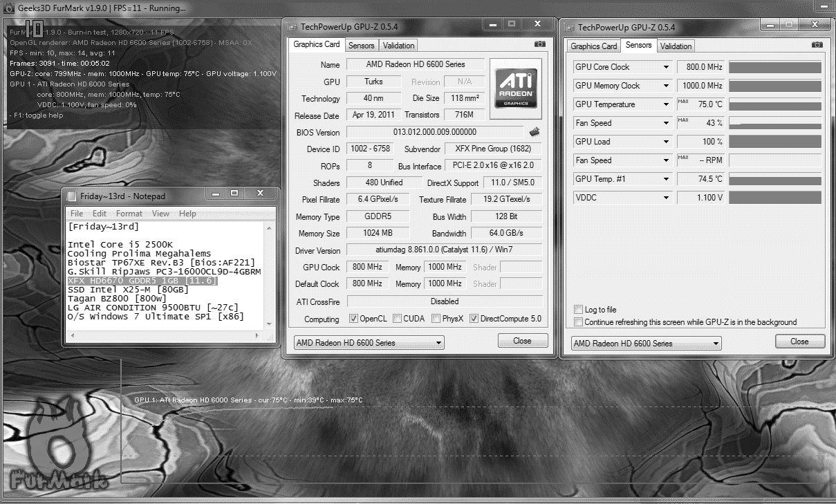Click the Intel Core i5 2500K line

click(120, 245)
